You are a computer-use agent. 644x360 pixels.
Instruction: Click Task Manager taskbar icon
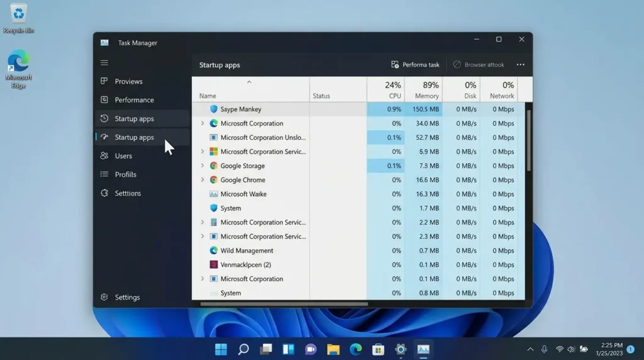(x=423, y=349)
